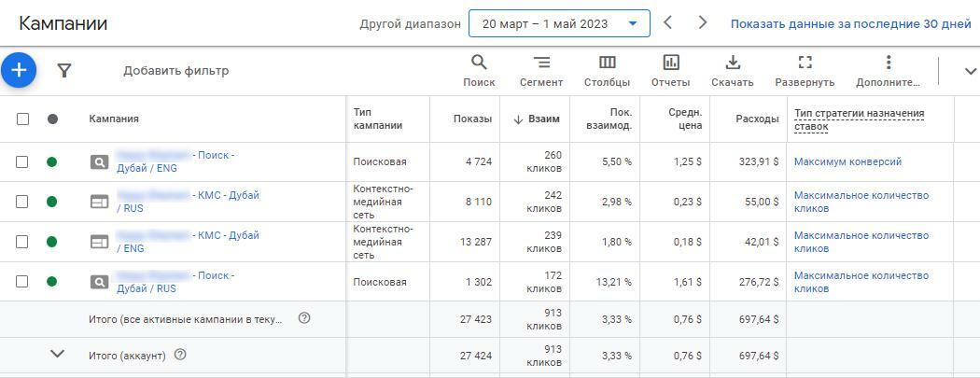
Task: Open the Отчеты reports tool
Action: (670, 70)
